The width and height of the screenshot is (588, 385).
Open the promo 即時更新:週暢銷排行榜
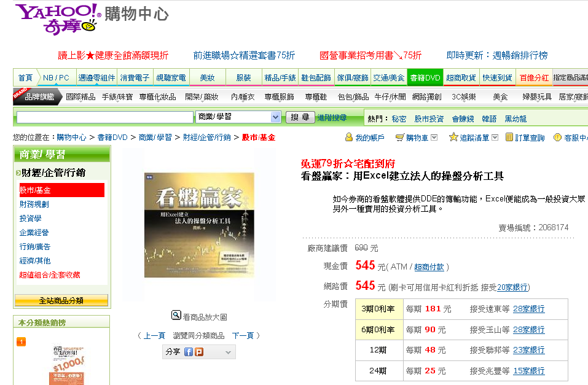pyautogui.click(x=497, y=55)
